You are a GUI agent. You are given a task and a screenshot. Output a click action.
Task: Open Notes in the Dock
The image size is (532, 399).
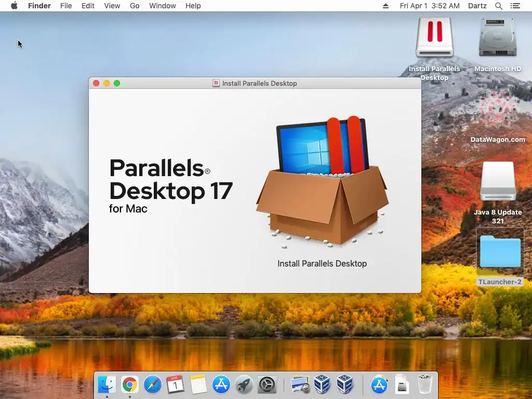198,384
